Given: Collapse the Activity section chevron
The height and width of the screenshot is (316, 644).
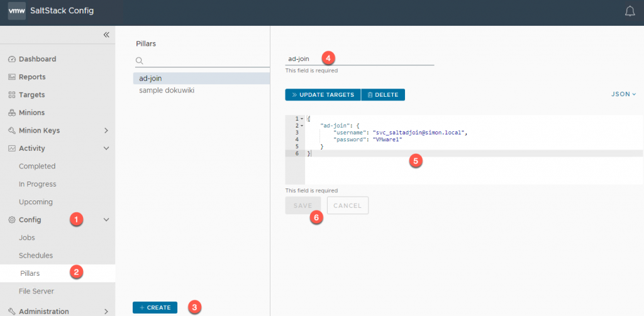Looking at the screenshot, I should (x=106, y=148).
